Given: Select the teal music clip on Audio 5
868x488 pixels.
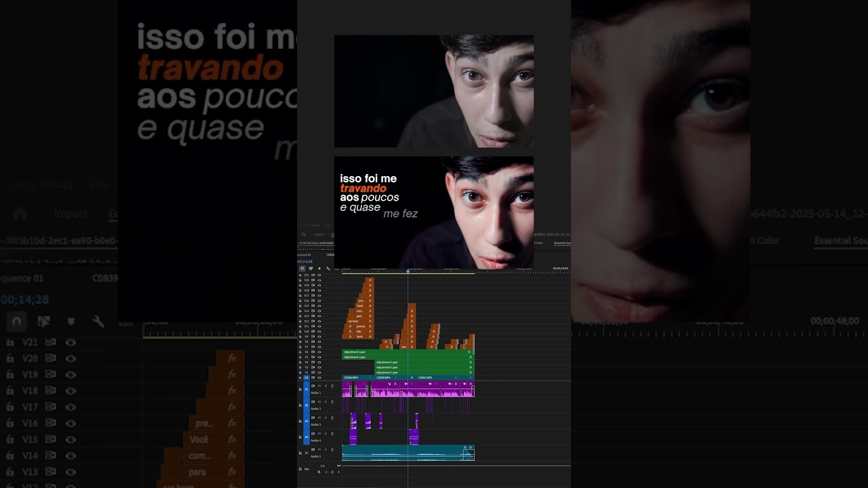Looking at the screenshot, I should coord(408,453).
